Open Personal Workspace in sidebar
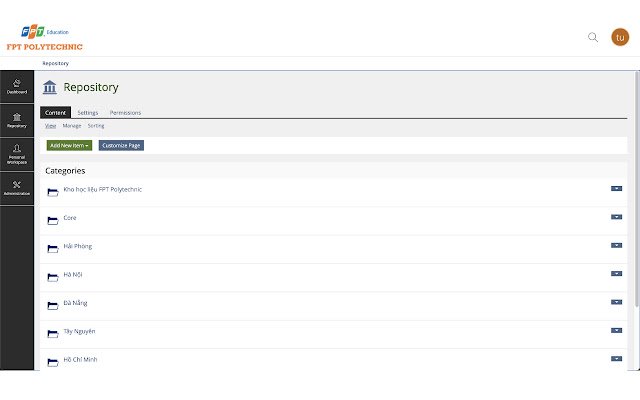640x400 pixels. point(17,154)
